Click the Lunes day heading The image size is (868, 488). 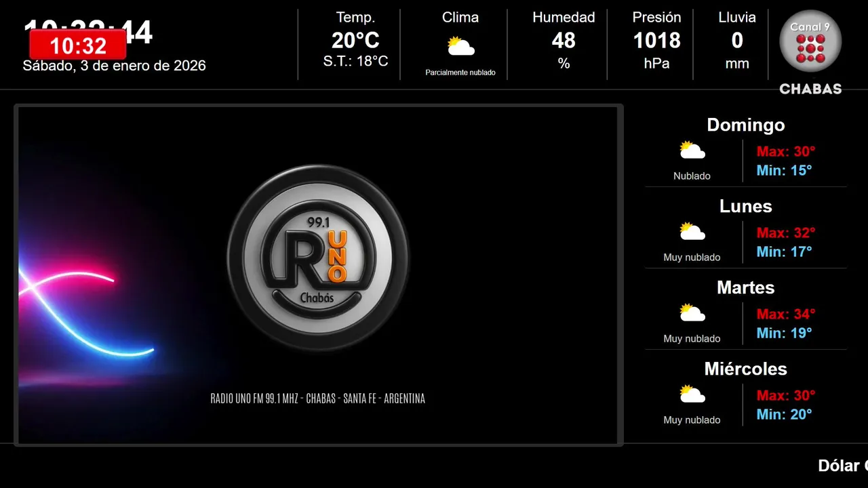(x=746, y=206)
